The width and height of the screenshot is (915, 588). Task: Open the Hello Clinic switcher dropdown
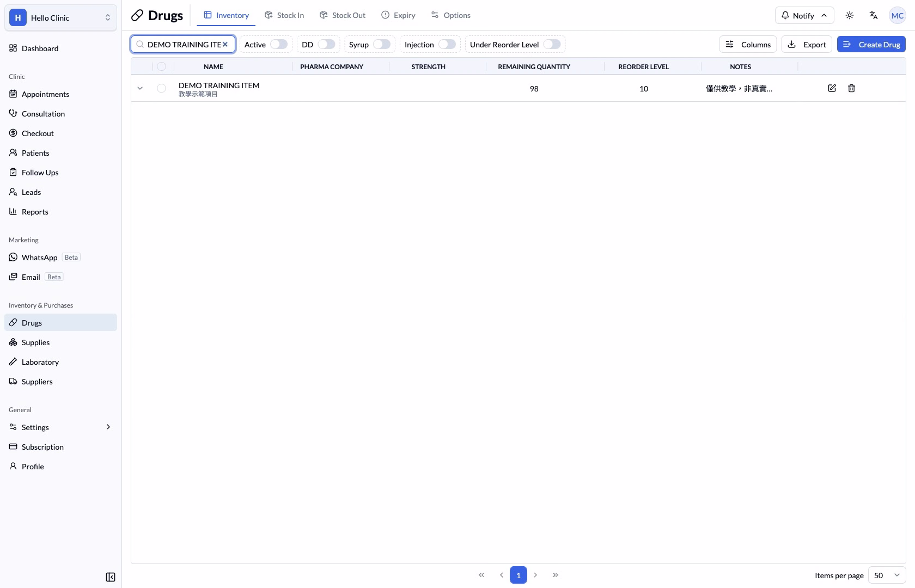pyautogui.click(x=61, y=18)
